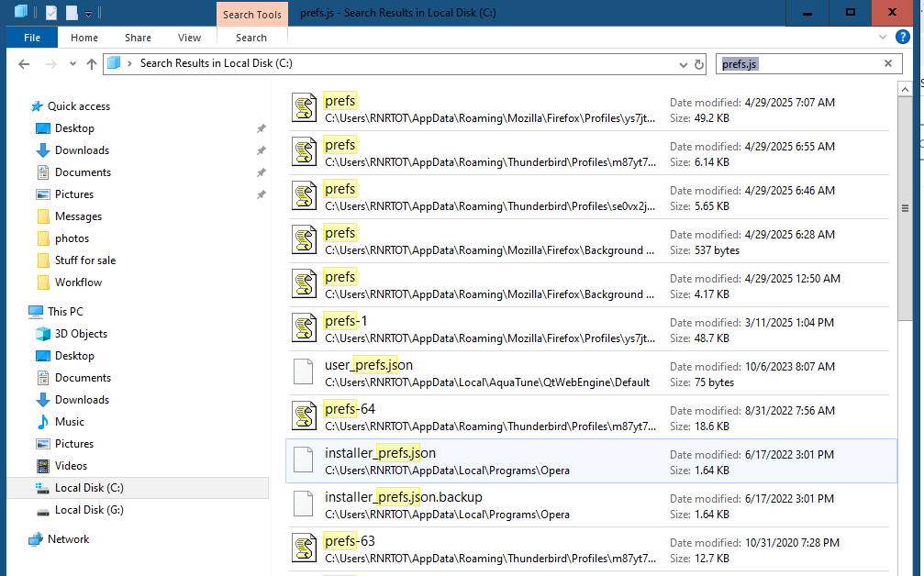The height and width of the screenshot is (576, 924).
Task: Click the pin icon beside Pictures
Action: tap(262, 194)
